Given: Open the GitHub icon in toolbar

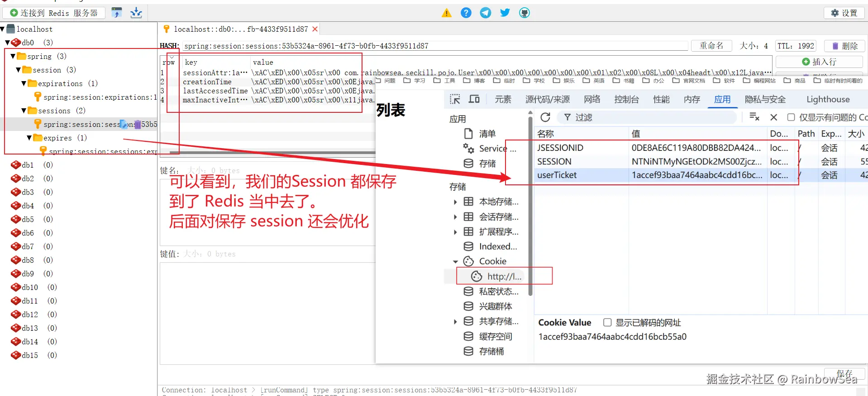Looking at the screenshot, I should 524,13.
